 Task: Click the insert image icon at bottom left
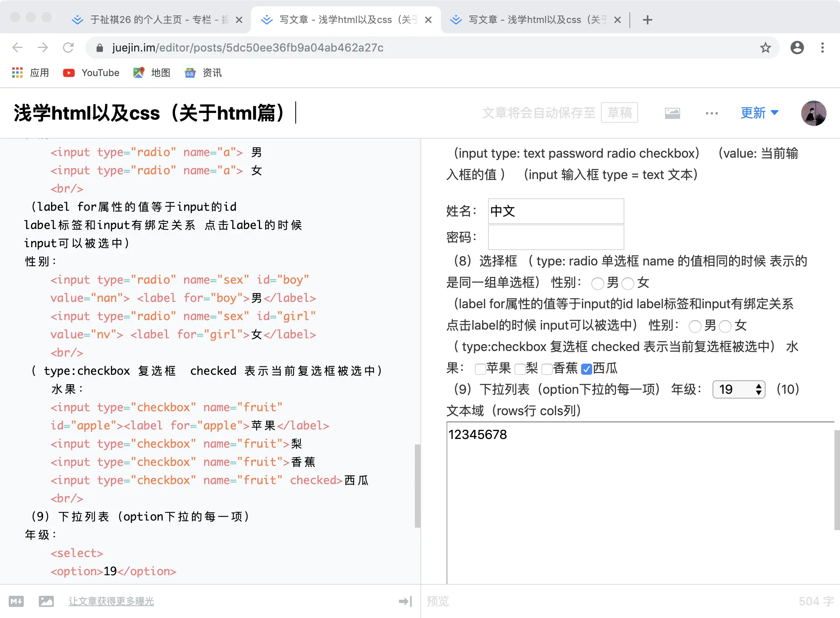click(x=46, y=601)
